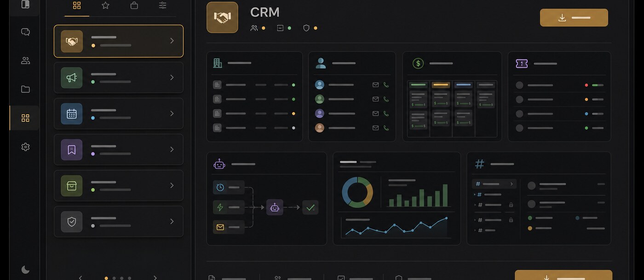644x280 pixels.
Task: Call the contact with the purple avatar
Action: point(386,114)
